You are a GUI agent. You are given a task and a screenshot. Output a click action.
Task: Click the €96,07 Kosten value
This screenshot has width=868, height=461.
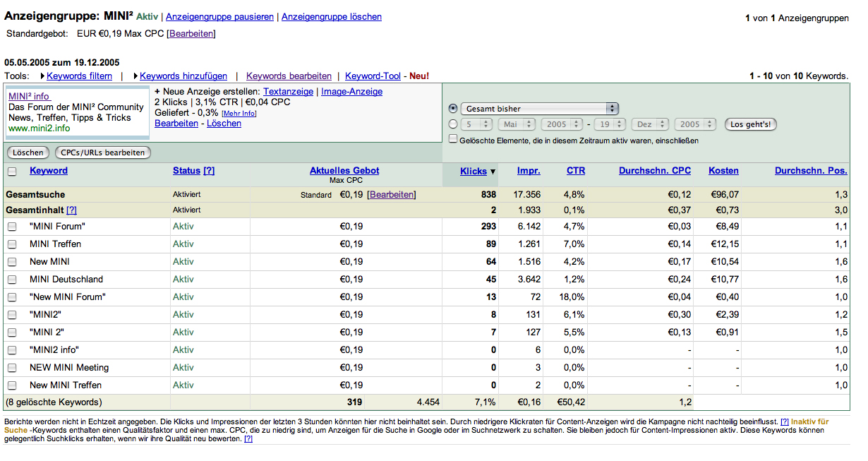724,195
